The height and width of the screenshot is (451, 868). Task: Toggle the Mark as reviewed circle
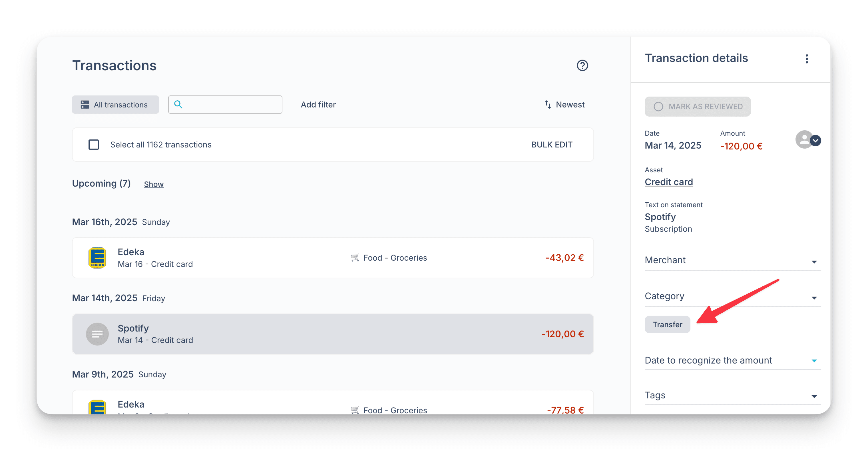tap(658, 107)
